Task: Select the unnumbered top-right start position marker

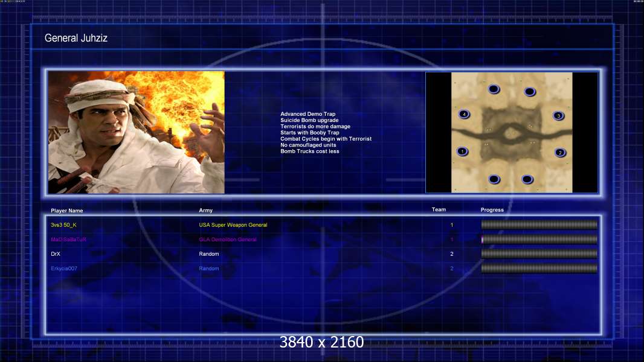Action: tap(530, 92)
